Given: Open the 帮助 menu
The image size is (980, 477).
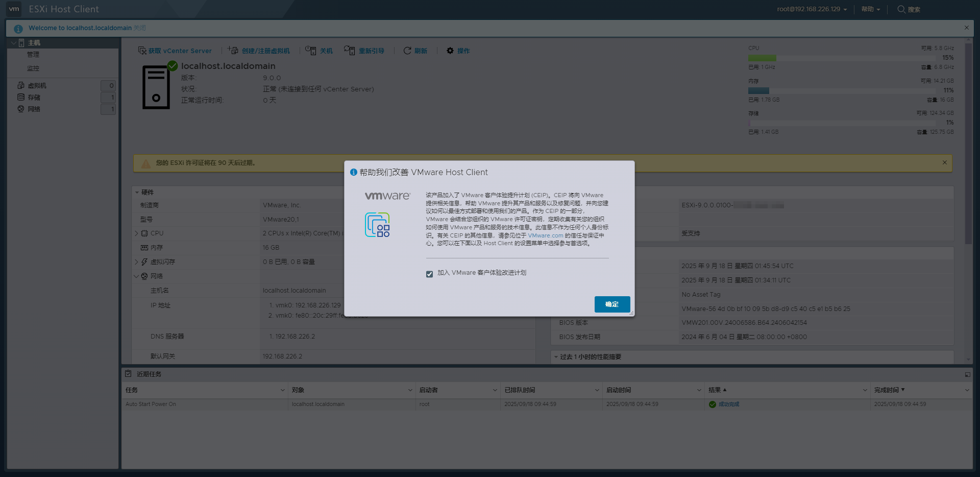Looking at the screenshot, I should point(868,9).
